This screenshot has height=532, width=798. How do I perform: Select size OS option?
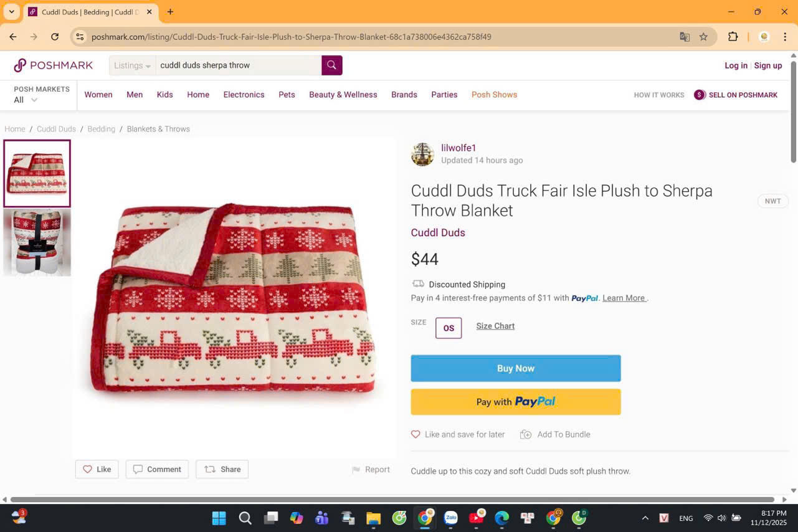pyautogui.click(x=449, y=328)
